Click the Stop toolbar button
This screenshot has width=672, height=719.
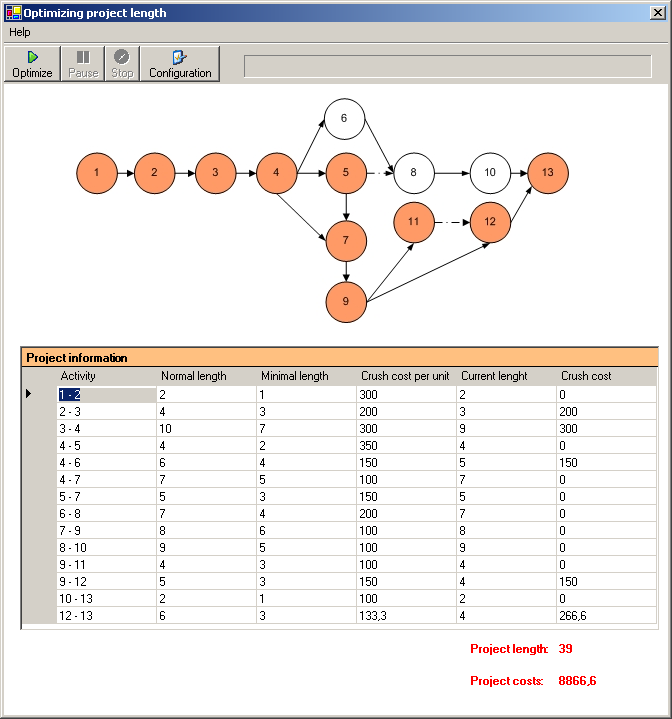pyautogui.click(x=122, y=64)
